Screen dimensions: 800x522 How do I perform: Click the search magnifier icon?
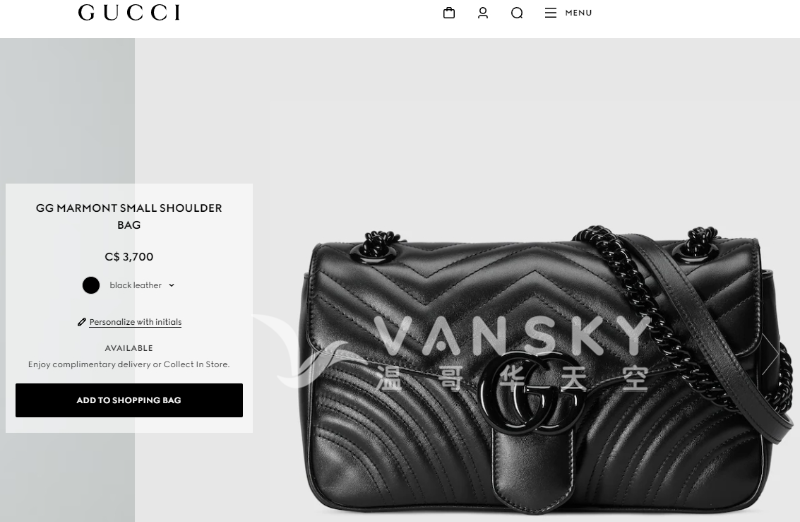[517, 13]
